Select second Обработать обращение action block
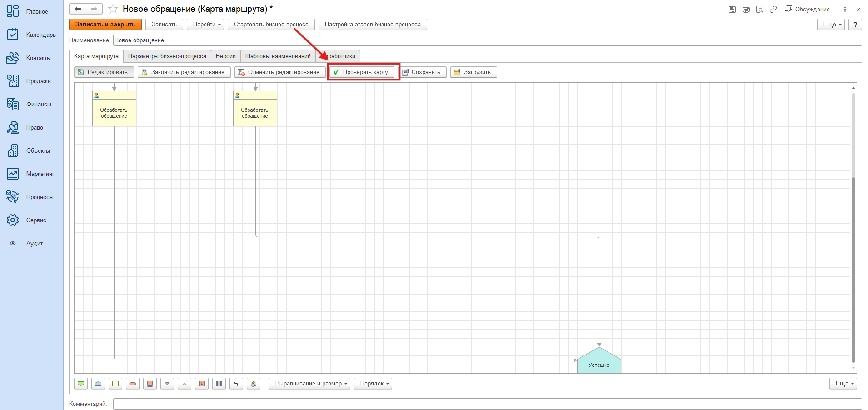This screenshot has height=410, width=868. (x=255, y=109)
